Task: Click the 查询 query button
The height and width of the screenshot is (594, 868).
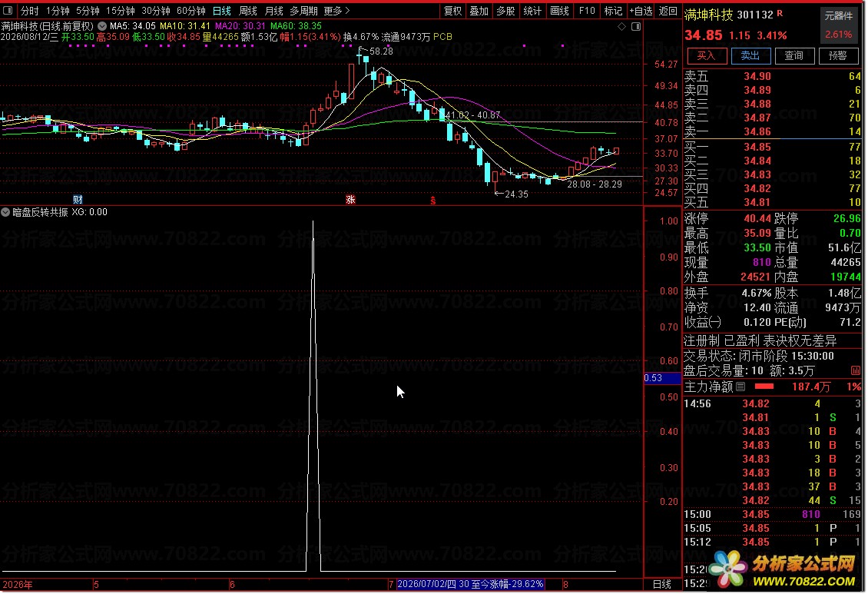Action: [793, 55]
